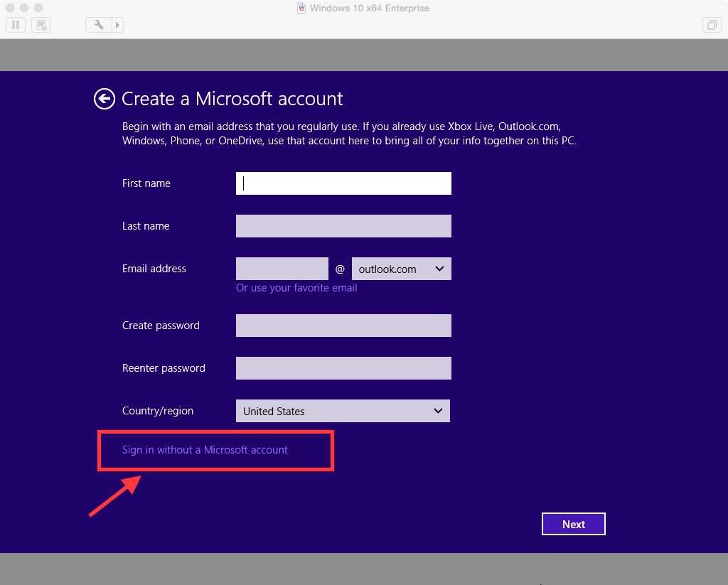
Task: Open the outlook.com domain dropdown
Action: click(402, 269)
